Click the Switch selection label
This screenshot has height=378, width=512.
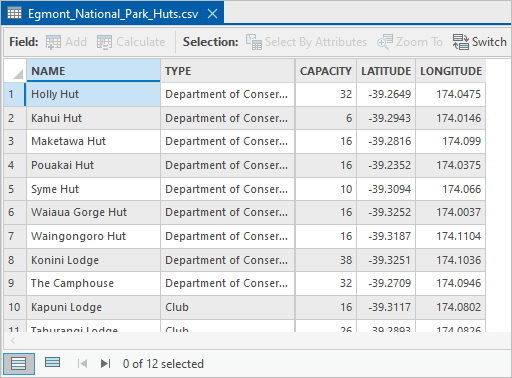click(489, 42)
